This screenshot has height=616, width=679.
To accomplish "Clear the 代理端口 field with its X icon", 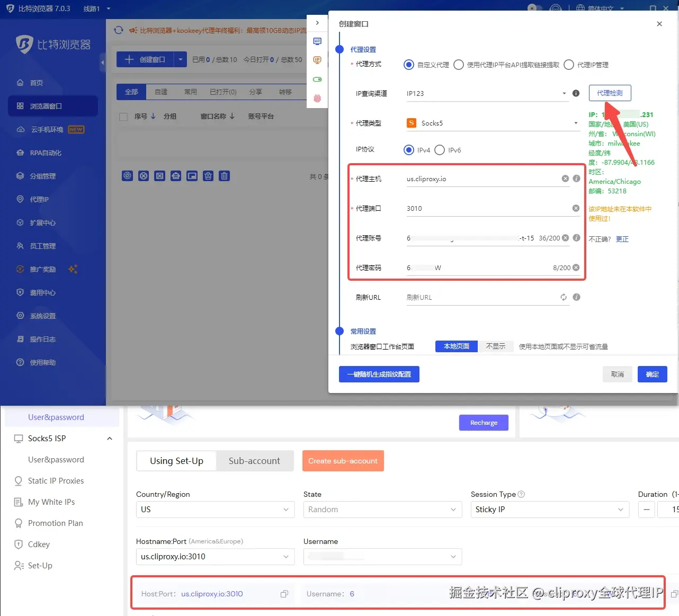I will coord(576,208).
